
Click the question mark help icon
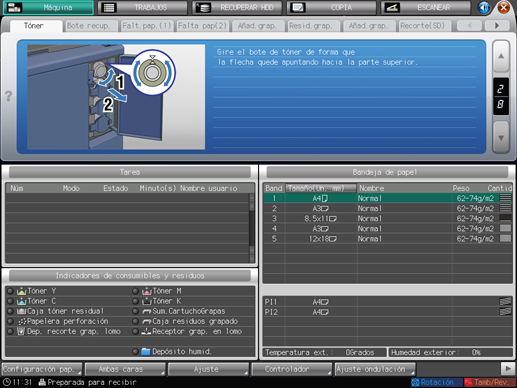[9, 96]
